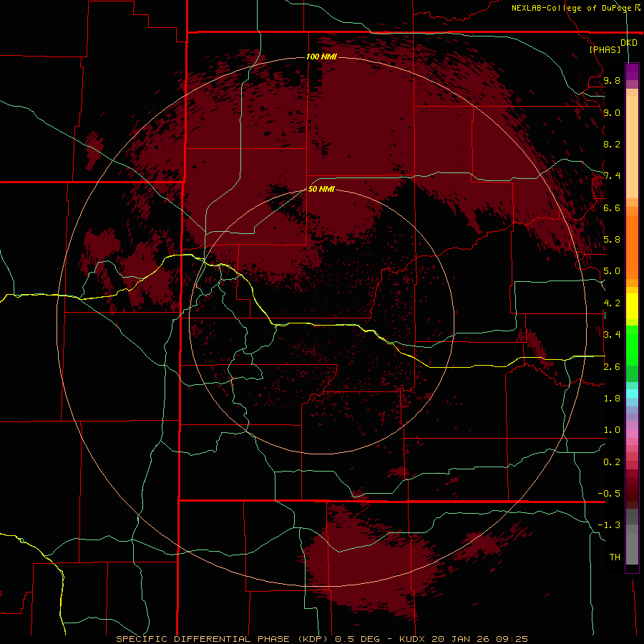This screenshot has width=644, height=644.
Task: Click the TH label on the scale
Action: [x=615, y=557]
